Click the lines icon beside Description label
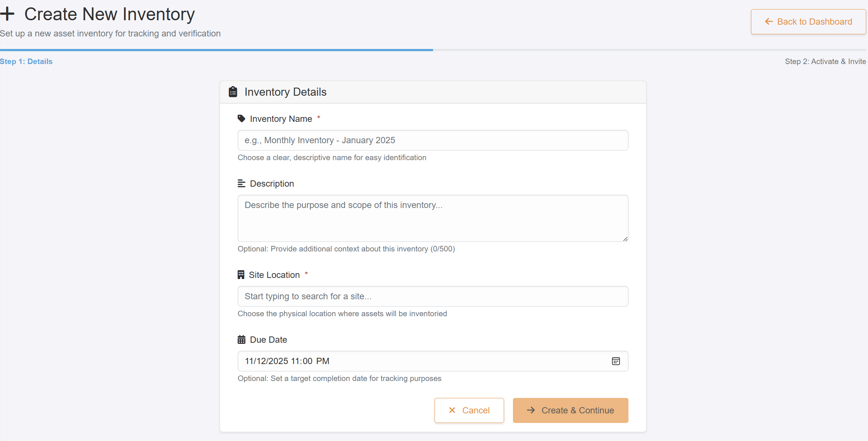 [x=241, y=183]
